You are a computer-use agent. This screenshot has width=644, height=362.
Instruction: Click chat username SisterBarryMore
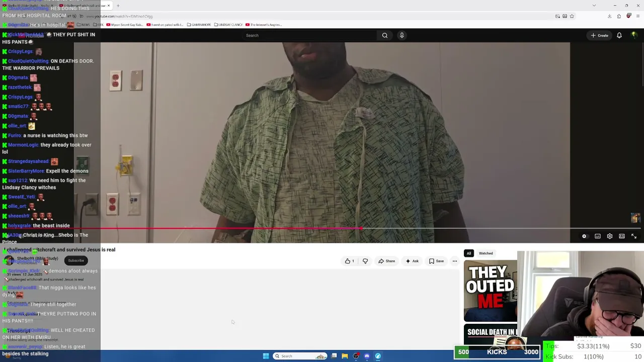(26, 171)
